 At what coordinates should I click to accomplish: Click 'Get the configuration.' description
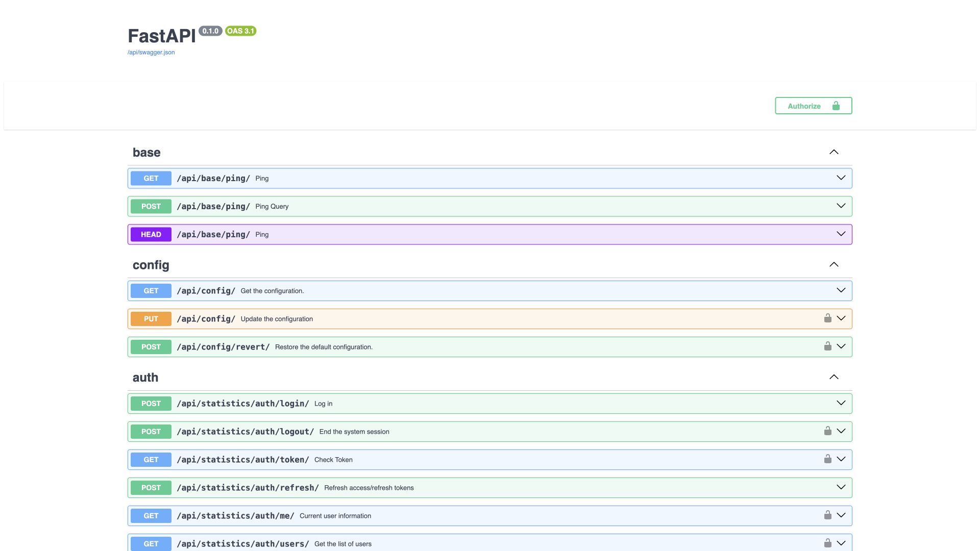tap(272, 291)
